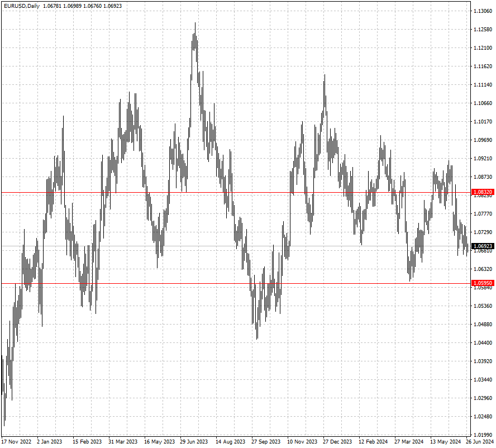
Task: Click the 17 Nov 2022 date label
Action: tap(16, 441)
